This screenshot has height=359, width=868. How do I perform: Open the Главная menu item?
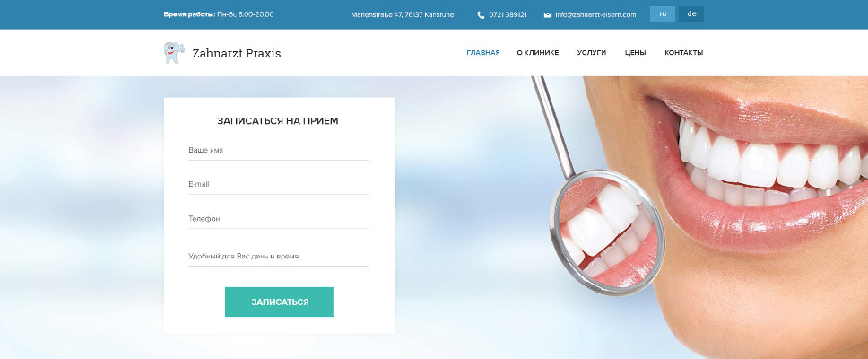tap(483, 53)
